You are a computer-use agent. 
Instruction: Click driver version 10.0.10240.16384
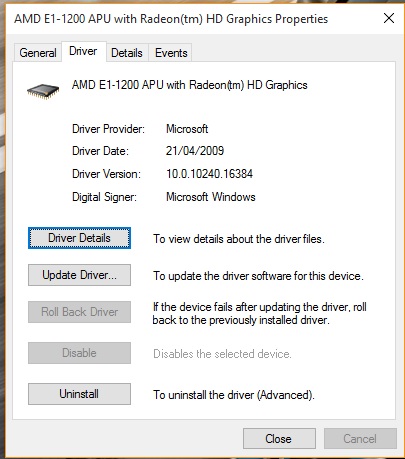coord(209,174)
